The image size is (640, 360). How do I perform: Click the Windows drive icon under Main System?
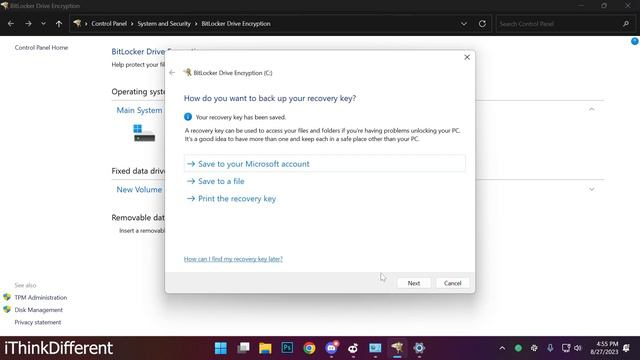coord(144,133)
